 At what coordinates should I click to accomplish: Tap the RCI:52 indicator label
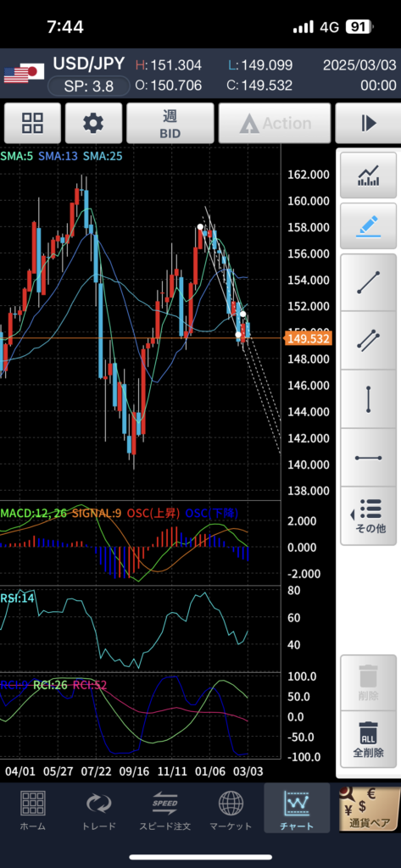click(90, 685)
